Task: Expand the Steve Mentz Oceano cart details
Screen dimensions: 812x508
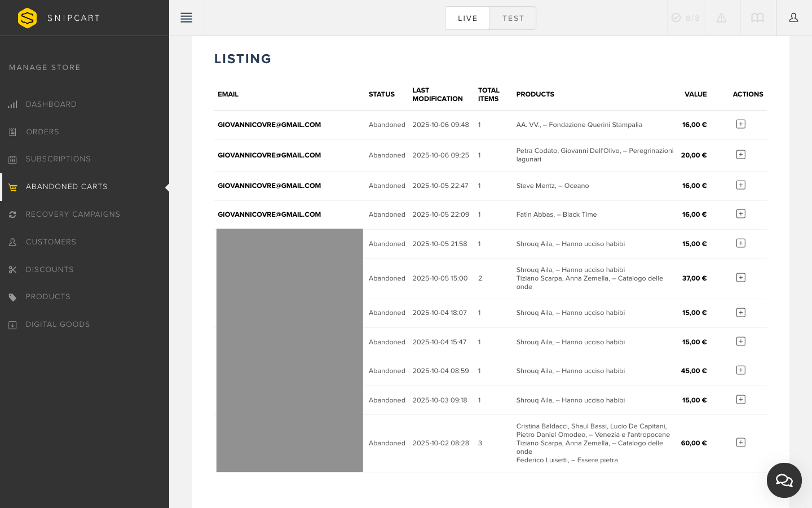Action: (740, 185)
